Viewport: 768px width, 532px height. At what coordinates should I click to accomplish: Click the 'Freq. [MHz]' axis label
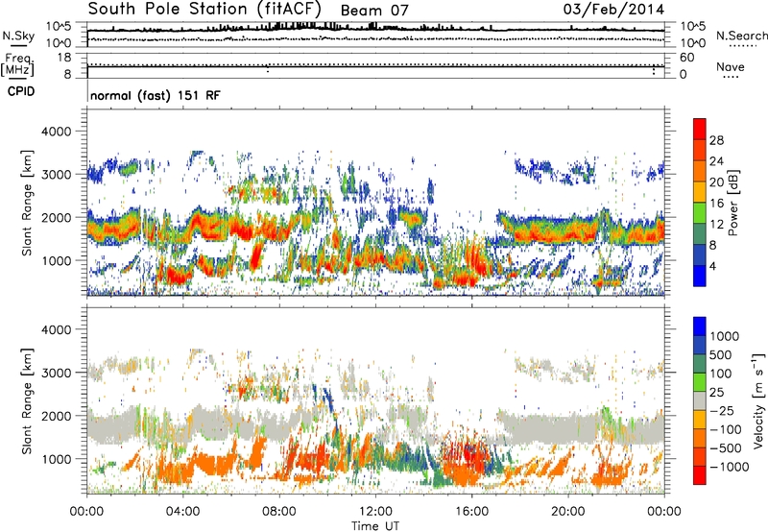coord(17,65)
